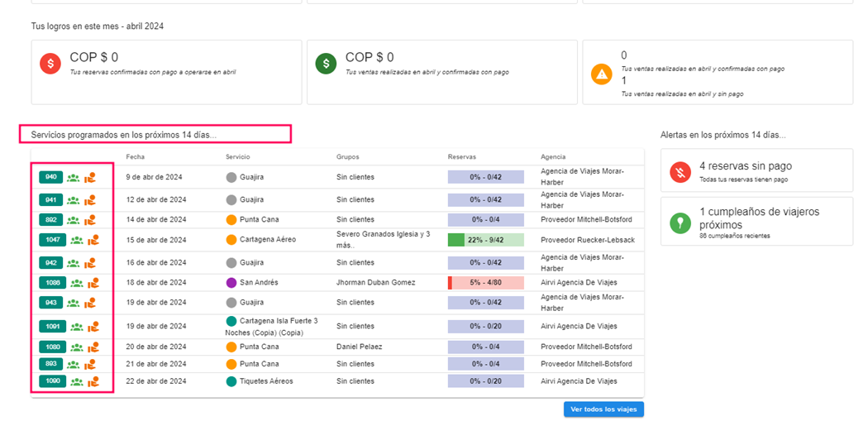Screen dimensions: 868x426
Task: Click the orange person icon for trip 1091
Action: pyautogui.click(x=93, y=326)
